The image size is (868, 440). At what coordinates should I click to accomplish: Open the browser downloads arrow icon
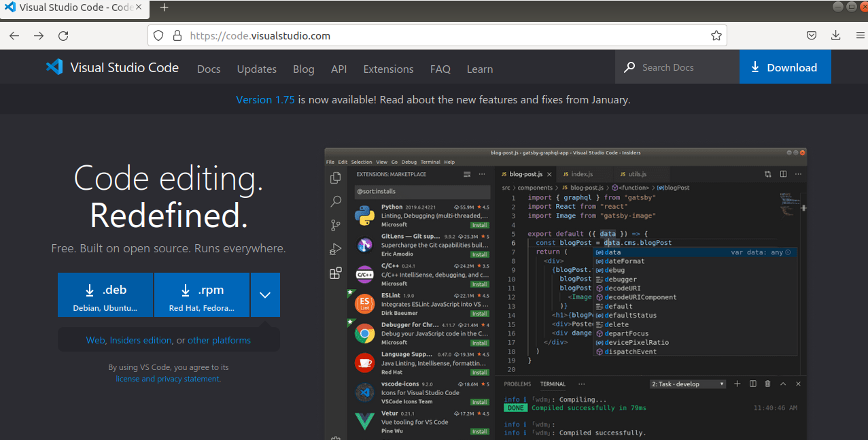tap(836, 35)
